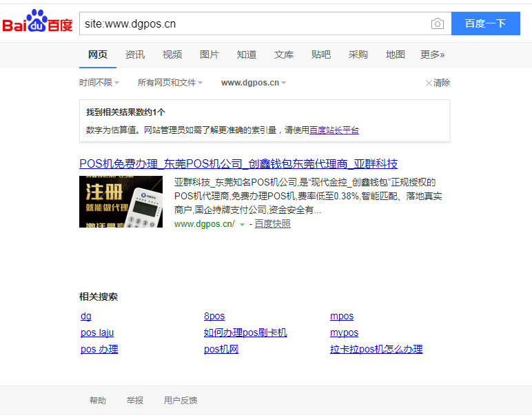The image size is (532, 420).
Task: Click the result thumbnail image
Action: coord(121,201)
